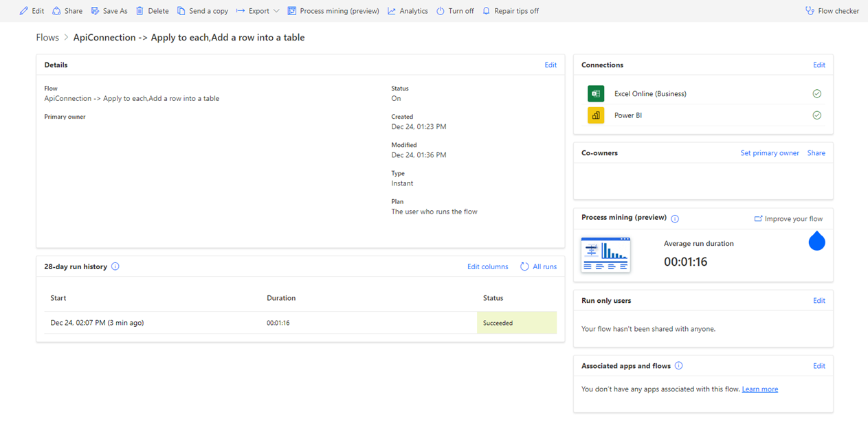
Task: Click the Delete trash icon
Action: 140,11
